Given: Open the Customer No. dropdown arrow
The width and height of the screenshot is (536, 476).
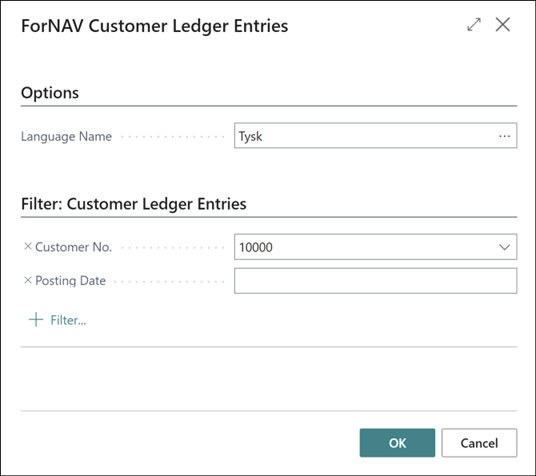Looking at the screenshot, I should coord(504,247).
